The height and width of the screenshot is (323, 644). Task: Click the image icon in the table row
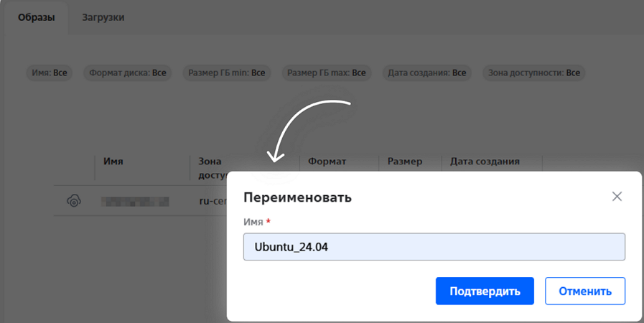pos(73,202)
